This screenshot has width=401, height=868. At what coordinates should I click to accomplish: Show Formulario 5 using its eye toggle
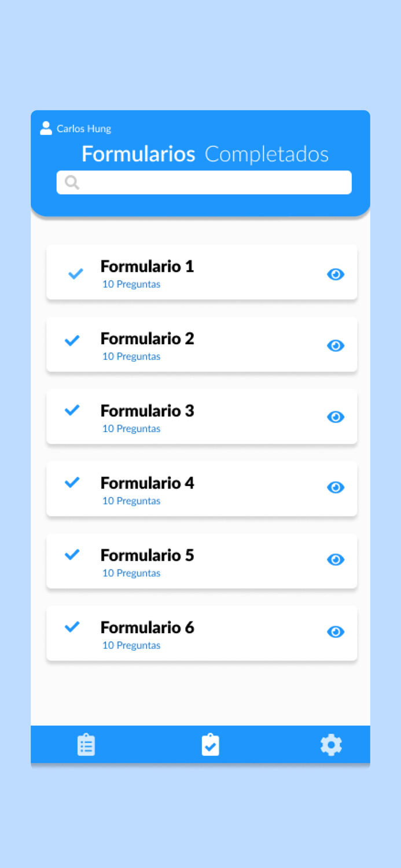pos(336,560)
